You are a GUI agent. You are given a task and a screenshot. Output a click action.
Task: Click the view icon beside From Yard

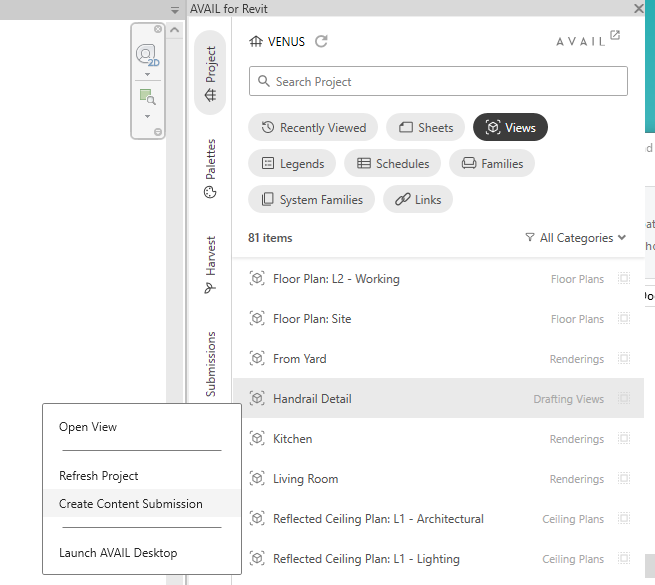click(x=257, y=359)
